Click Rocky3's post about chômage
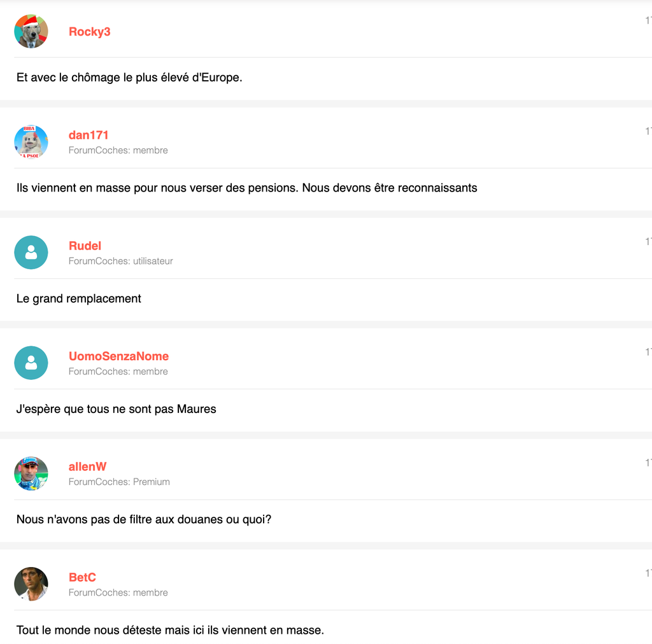 [129, 78]
